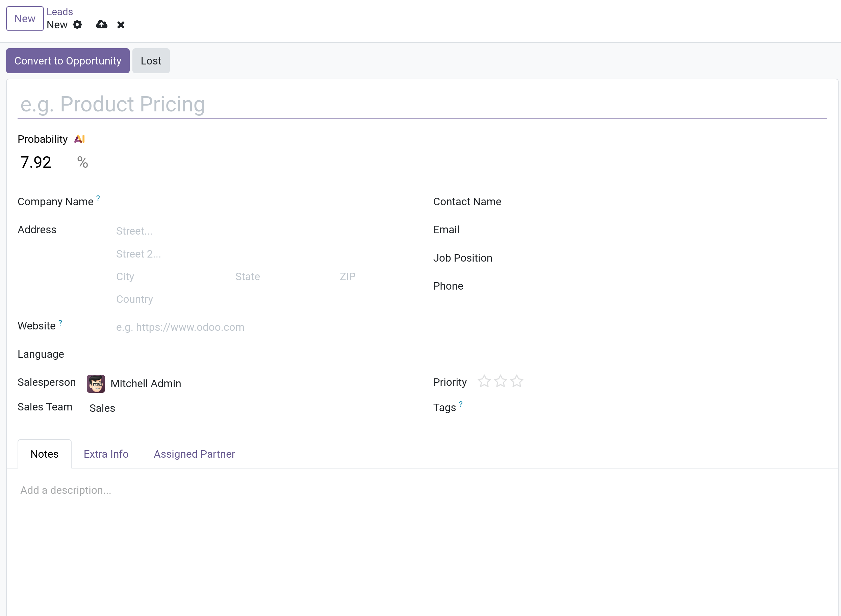Show the Company Name help tooltip icon
Viewport: 841px width, 616px height.
tap(98, 198)
